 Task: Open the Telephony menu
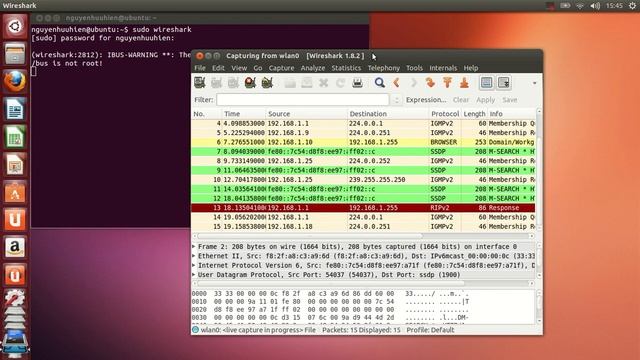tap(384, 68)
